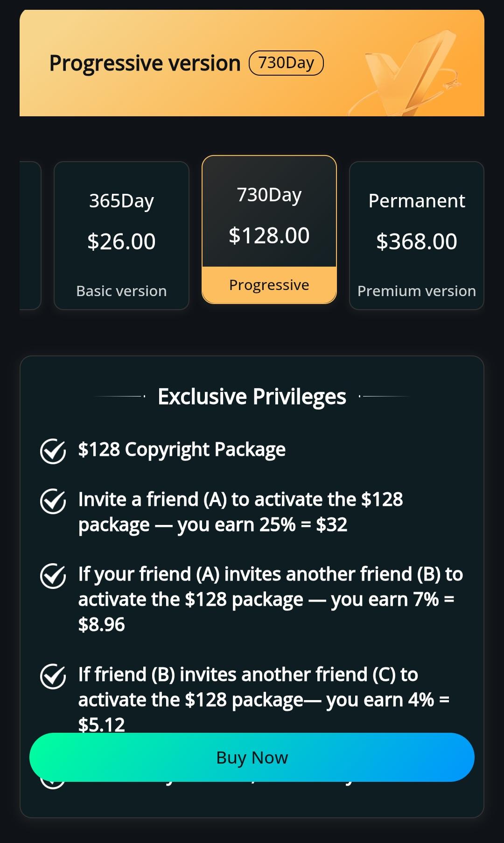This screenshot has width=504, height=843.
Task: Click the golden V logo in banner
Action: 411,75
